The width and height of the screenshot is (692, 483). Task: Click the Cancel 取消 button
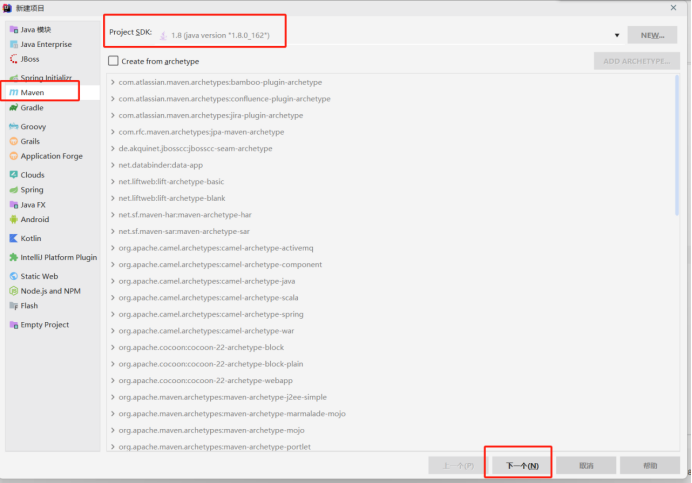point(586,465)
